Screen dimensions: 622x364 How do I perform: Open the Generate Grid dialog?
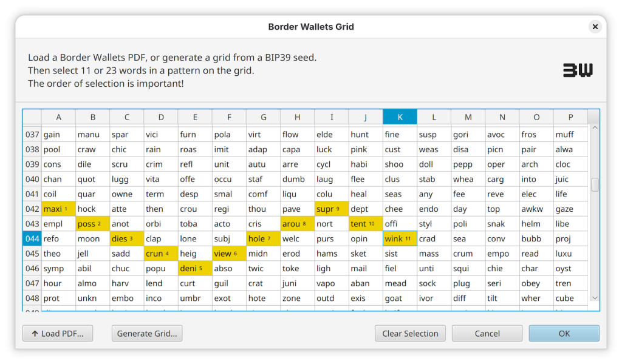[x=147, y=334]
